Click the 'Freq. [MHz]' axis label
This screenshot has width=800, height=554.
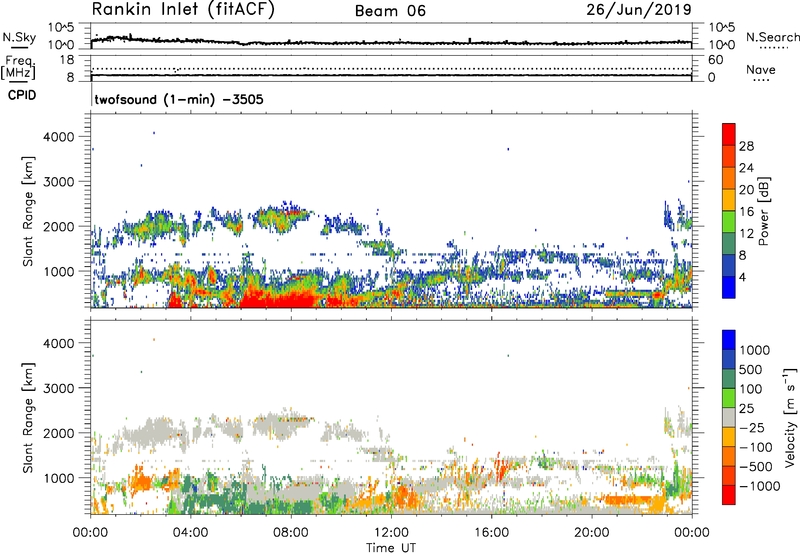click(x=19, y=68)
